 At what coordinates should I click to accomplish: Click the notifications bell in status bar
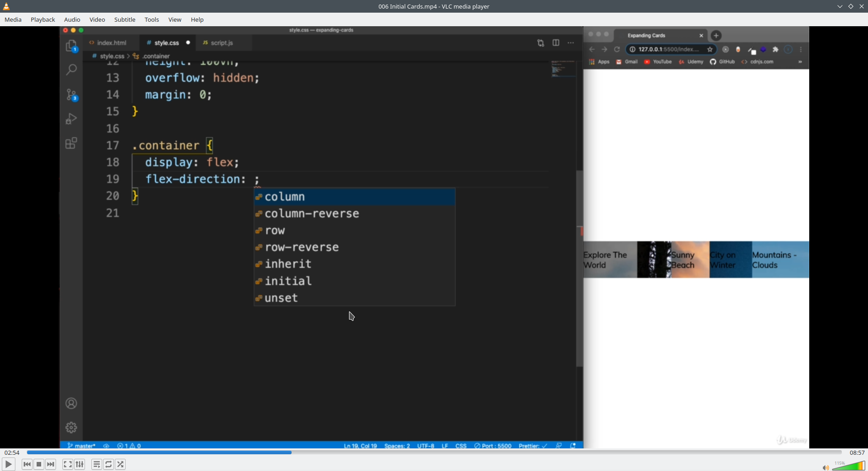573,446
